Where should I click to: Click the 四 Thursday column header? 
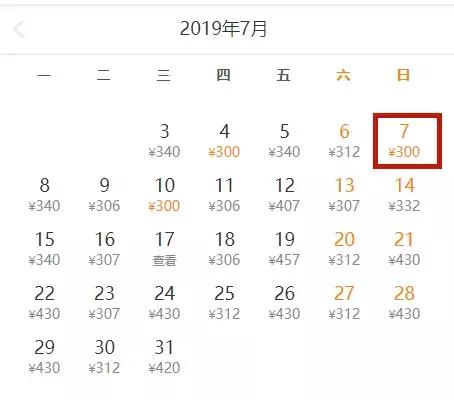pyautogui.click(x=223, y=75)
